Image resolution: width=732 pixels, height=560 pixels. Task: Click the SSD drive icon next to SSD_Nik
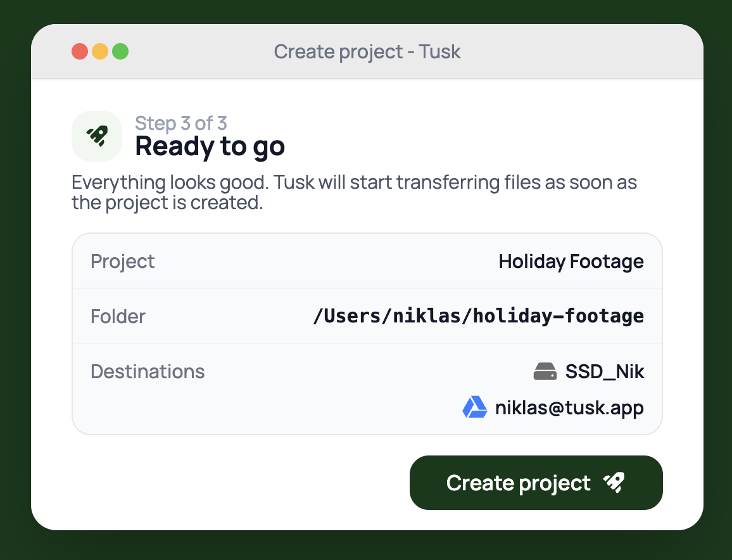click(x=545, y=372)
